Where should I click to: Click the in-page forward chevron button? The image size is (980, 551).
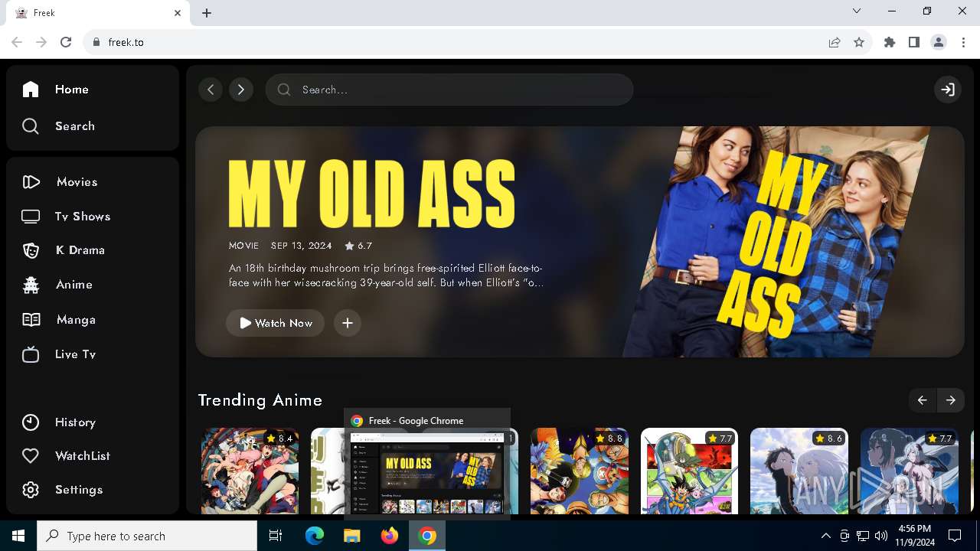[x=241, y=90]
